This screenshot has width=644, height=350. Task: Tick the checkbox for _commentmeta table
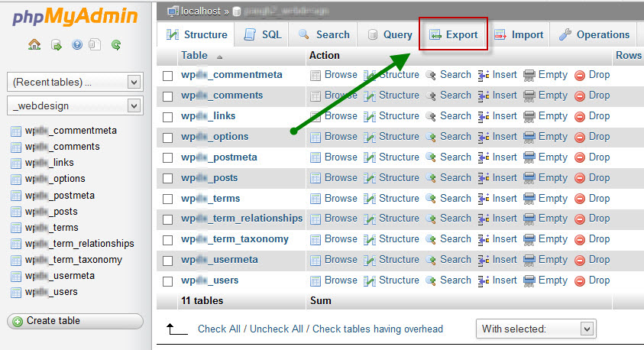167,76
